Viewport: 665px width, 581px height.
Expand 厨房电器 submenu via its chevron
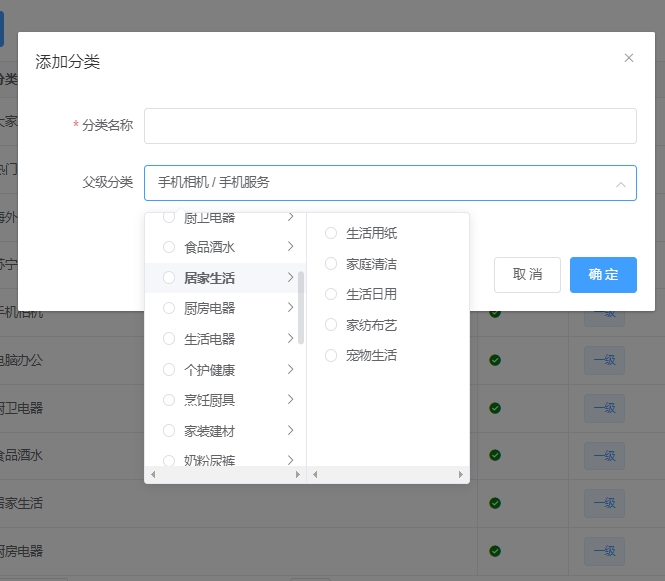point(291,307)
